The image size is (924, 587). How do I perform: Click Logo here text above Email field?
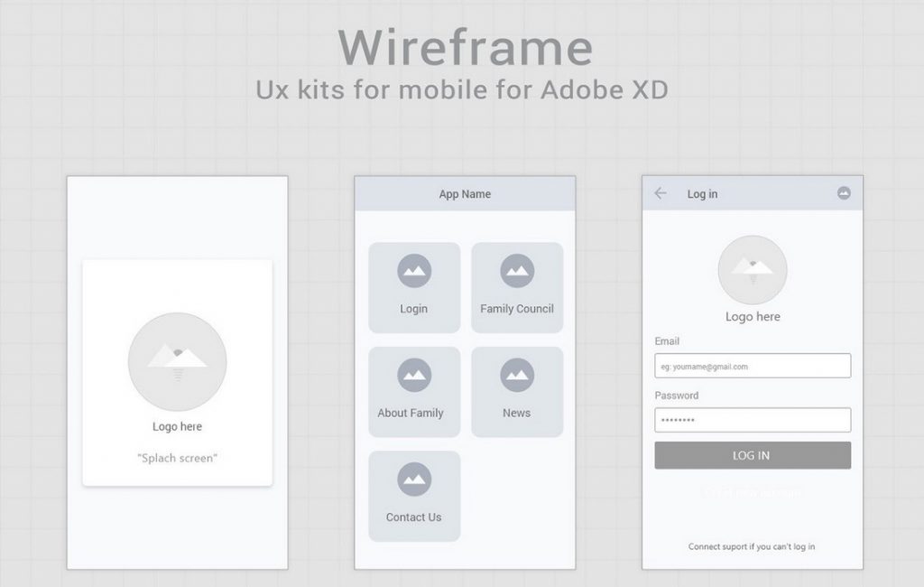[x=753, y=317]
